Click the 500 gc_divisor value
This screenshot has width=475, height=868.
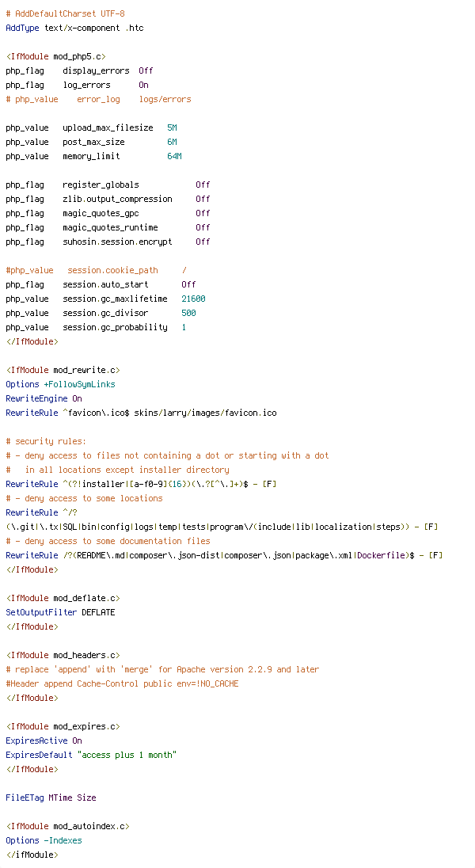188,313
